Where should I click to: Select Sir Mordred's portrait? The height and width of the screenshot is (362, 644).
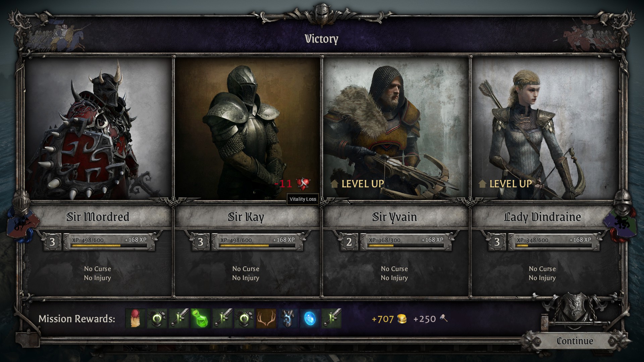98,129
